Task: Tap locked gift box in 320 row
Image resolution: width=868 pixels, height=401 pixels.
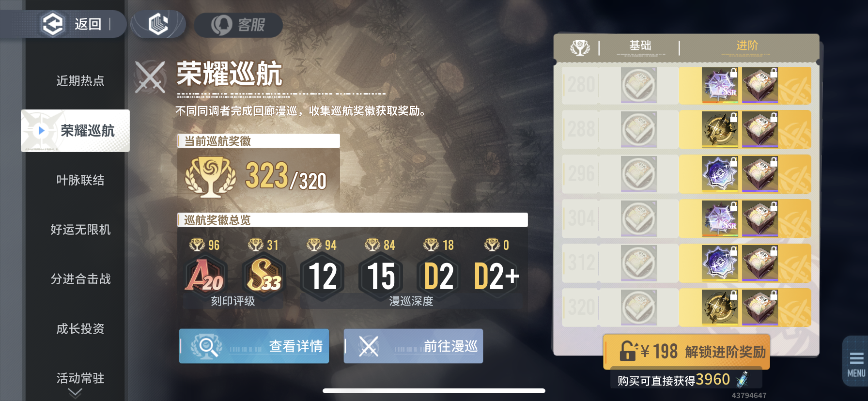Action: point(760,308)
